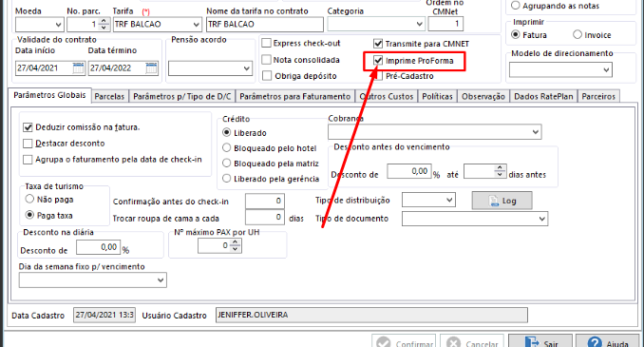The width and height of the screenshot is (644, 347).
Task: Select credit option Bloqueado pela matriz
Action: click(226, 164)
